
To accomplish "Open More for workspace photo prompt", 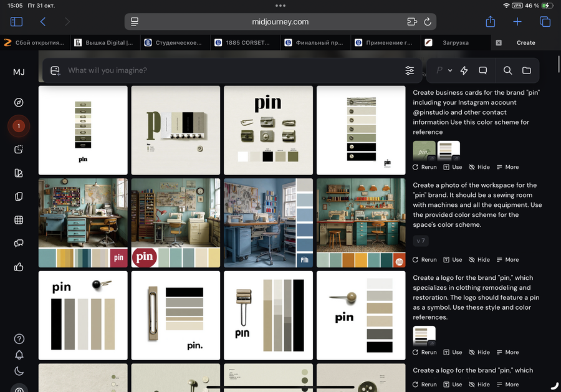I will pyautogui.click(x=507, y=260).
